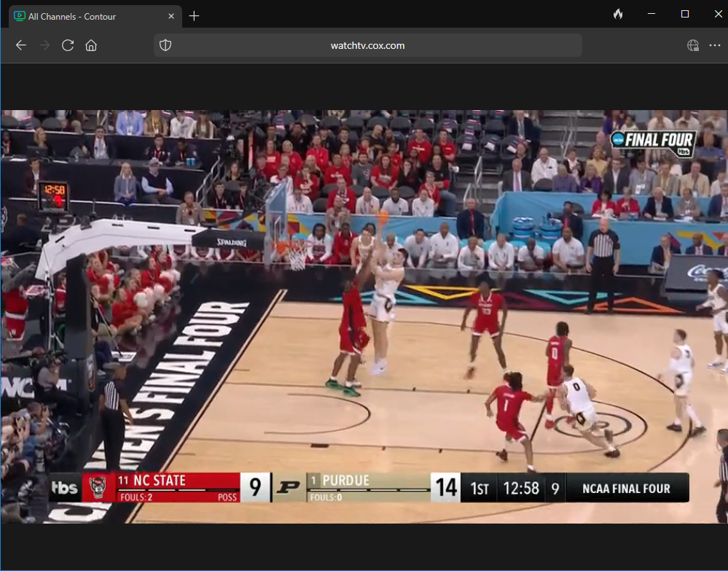Click the Contour tab favicon
Image resolution: width=728 pixels, height=571 pixels.
[x=20, y=16]
